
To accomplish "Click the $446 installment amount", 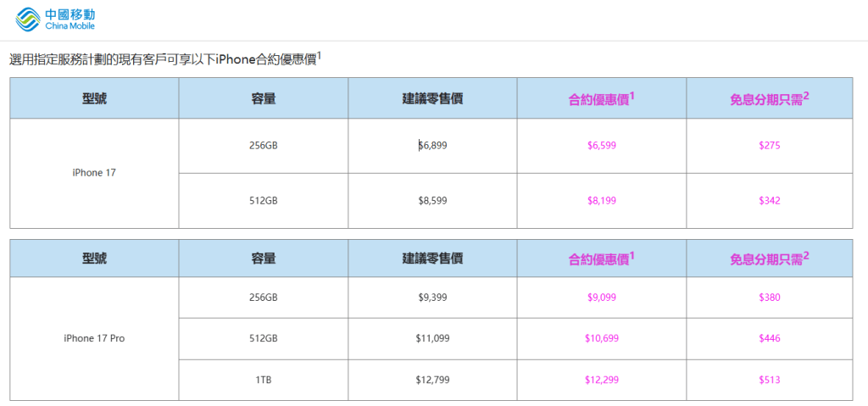I will (769, 338).
